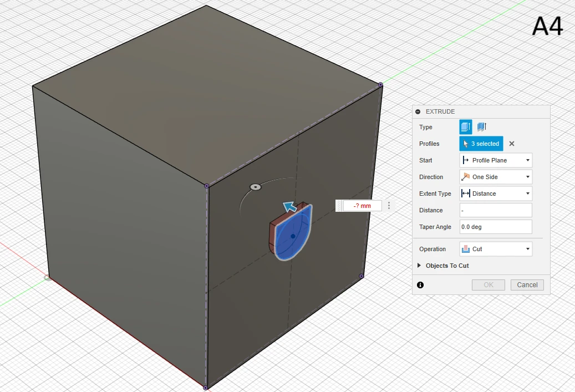Image resolution: width=575 pixels, height=392 pixels.
Task: Click the Distance input field in the dialog
Action: click(x=496, y=210)
